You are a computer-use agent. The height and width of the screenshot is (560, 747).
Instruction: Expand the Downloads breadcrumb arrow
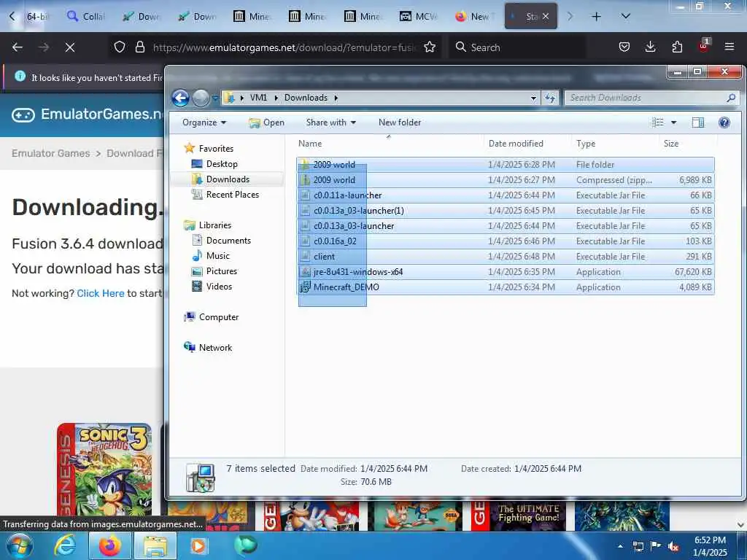pyautogui.click(x=336, y=98)
